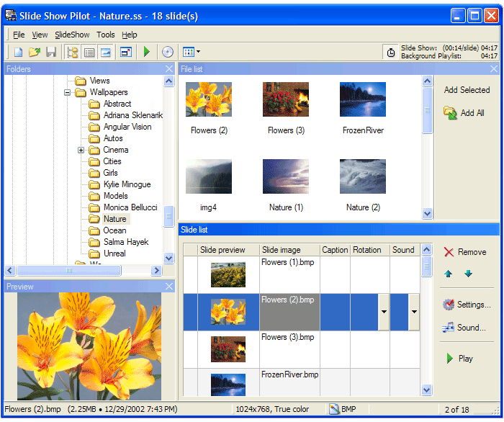Toggle the preview panel toolbar button

[106, 52]
